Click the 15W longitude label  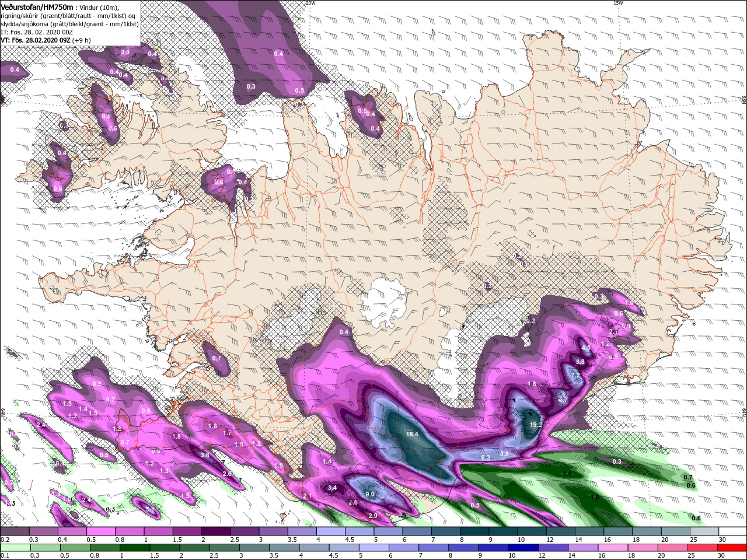tap(618, 3)
